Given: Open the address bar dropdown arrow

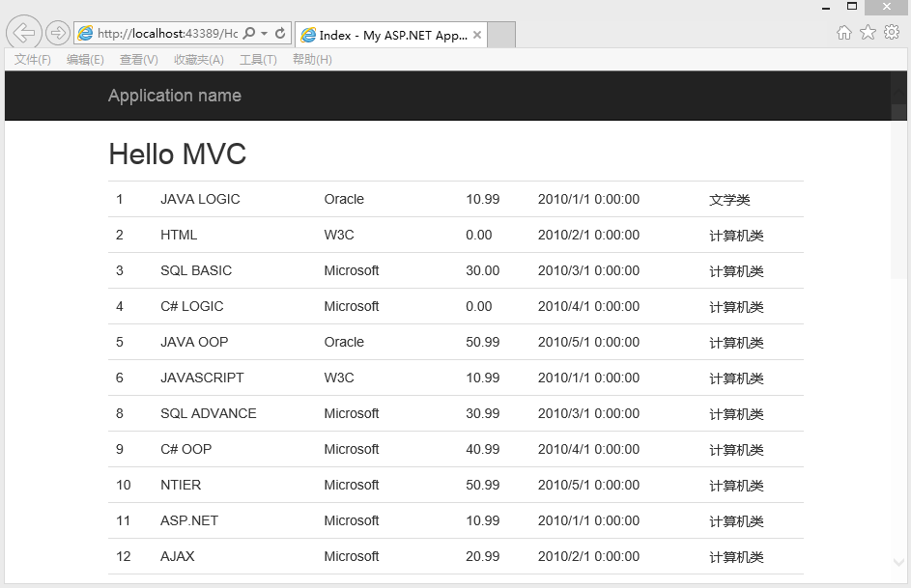Looking at the screenshot, I should pos(265,33).
